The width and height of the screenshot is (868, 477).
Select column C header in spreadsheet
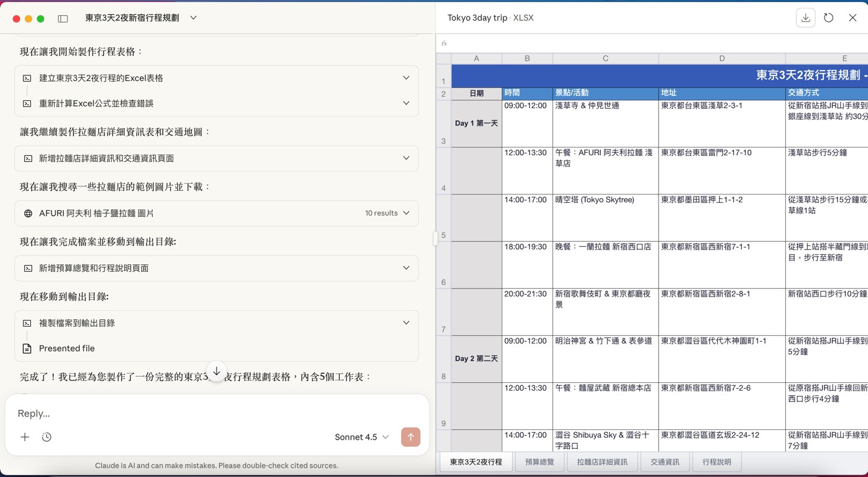605,59
